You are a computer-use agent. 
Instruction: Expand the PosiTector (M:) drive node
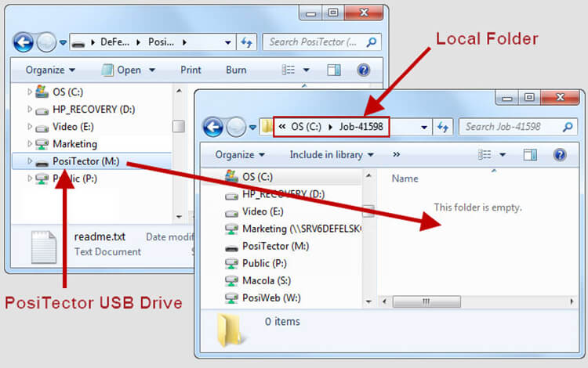click(31, 161)
